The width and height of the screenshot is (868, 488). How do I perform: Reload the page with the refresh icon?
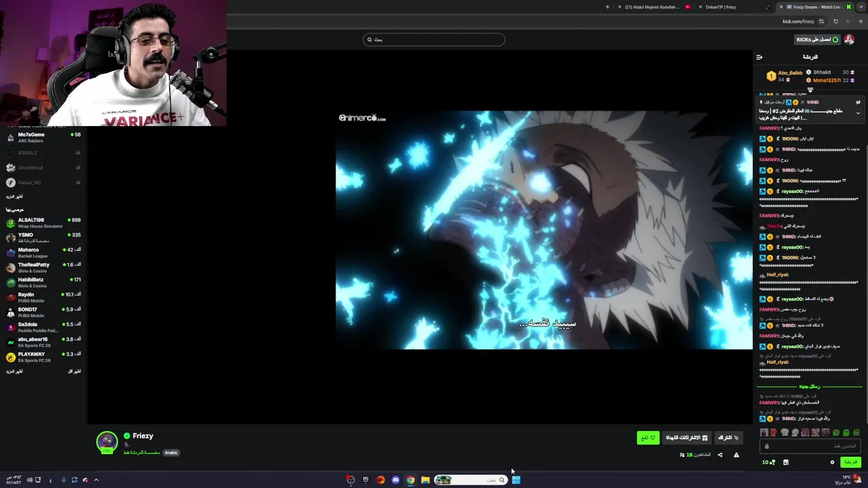pyautogui.click(x=836, y=21)
